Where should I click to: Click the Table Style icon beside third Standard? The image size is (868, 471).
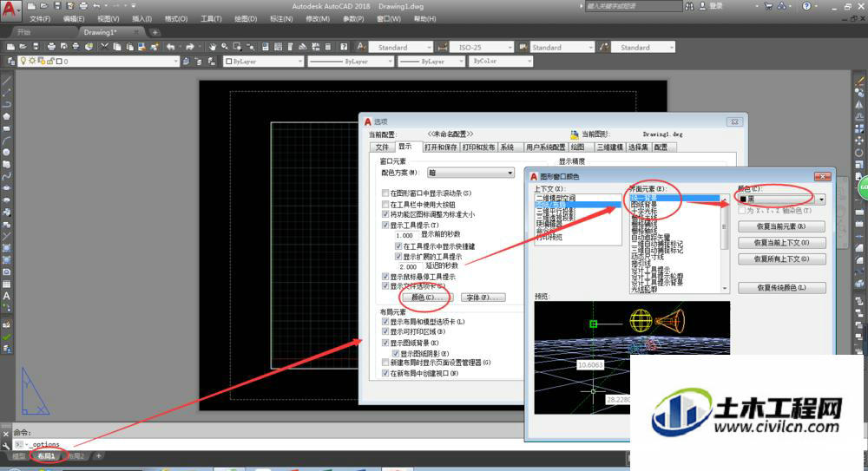(523, 47)
